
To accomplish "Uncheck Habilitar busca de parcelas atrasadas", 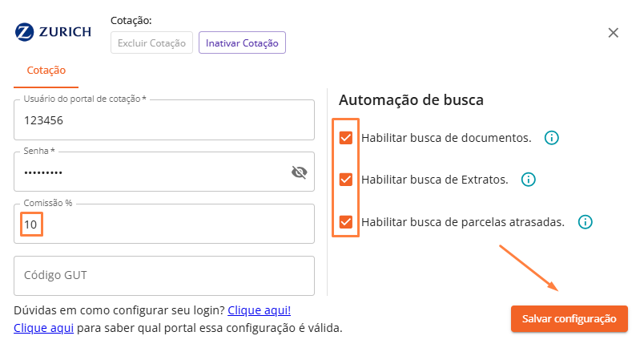I will click(x=346, y=222).
